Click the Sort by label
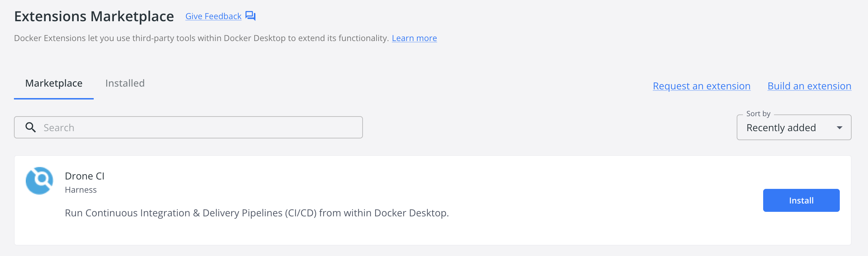The height and width of the screenshot is (256, 868). tap(758, 114)
